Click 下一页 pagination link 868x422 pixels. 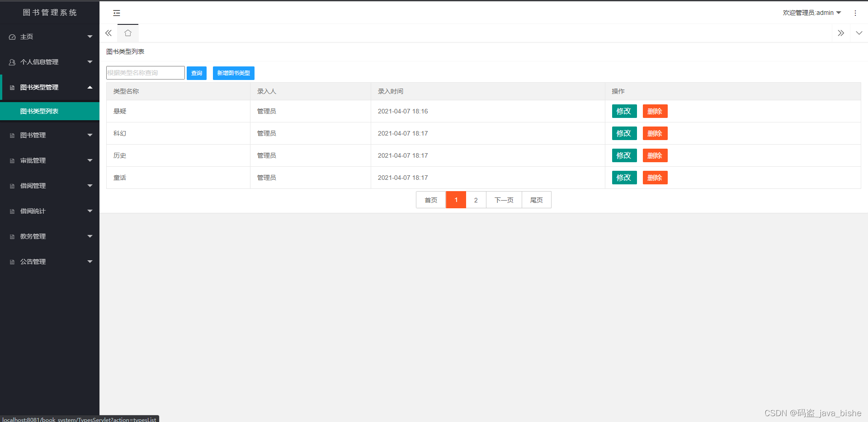click(504, 200)
